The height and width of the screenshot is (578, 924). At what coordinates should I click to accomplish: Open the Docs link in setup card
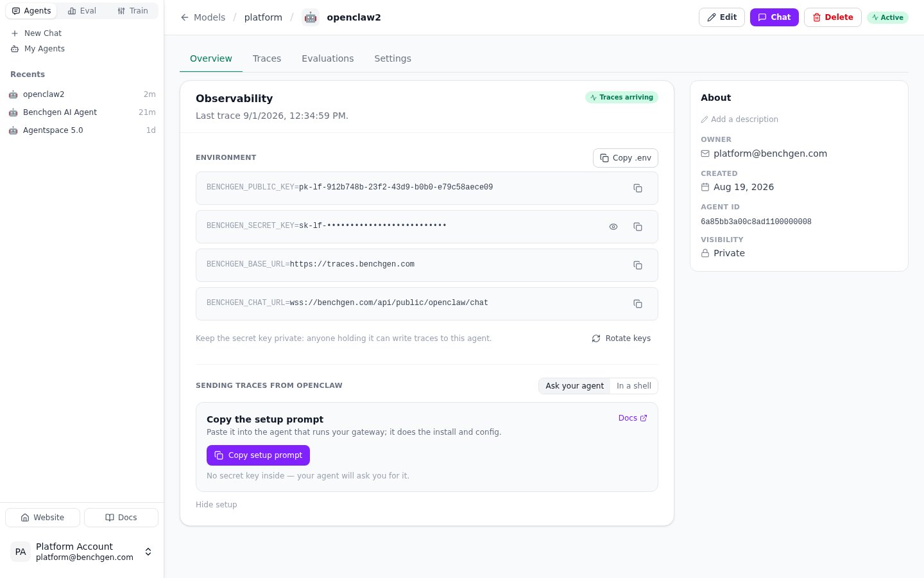(x=633, y=418)
